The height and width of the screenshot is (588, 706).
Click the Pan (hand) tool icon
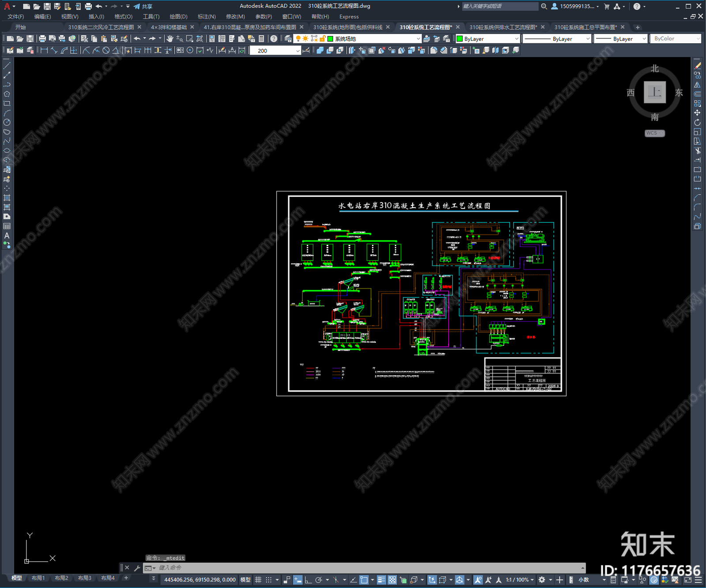pyautogui.click(x=170, y=39)
